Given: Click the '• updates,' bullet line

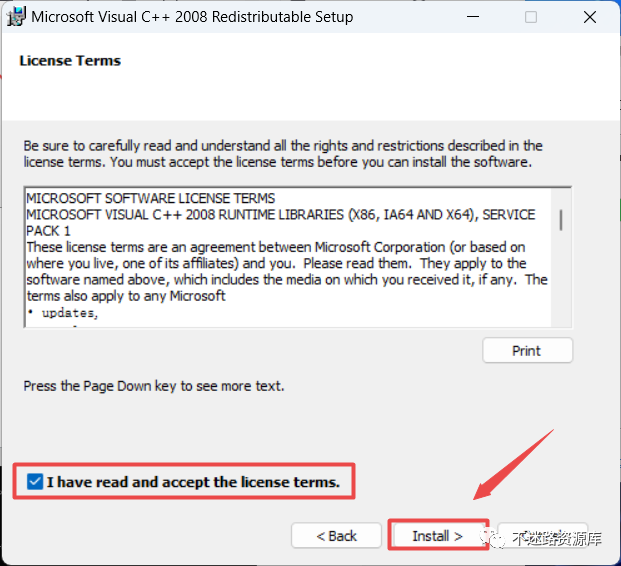Looking at the screenshot, I should (63, 313).
